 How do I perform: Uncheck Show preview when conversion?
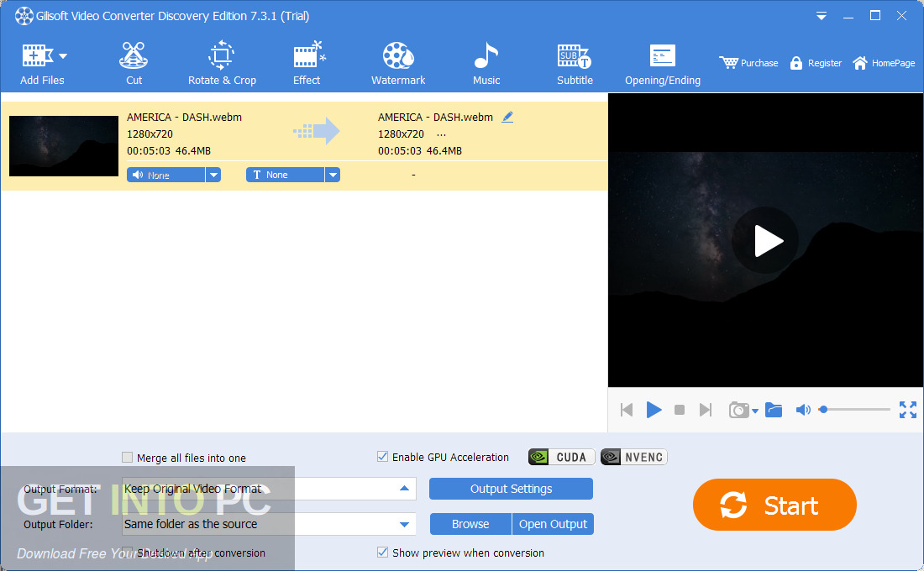[382, 553]
